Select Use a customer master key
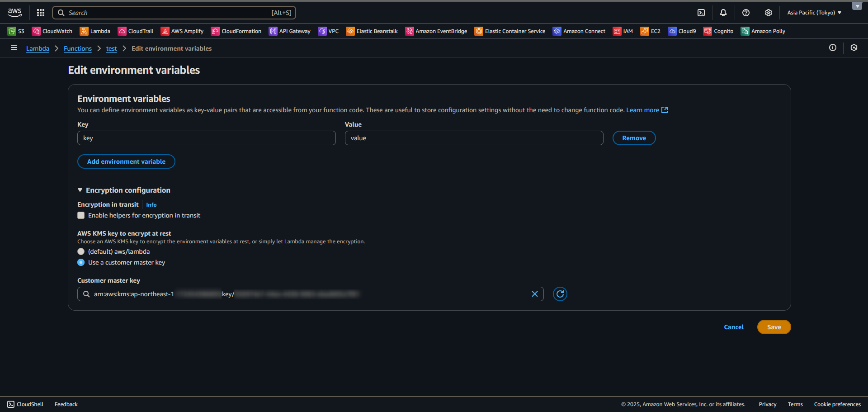Image resolution: width=868 pixels, height=412 pixels. coord(81,262)
